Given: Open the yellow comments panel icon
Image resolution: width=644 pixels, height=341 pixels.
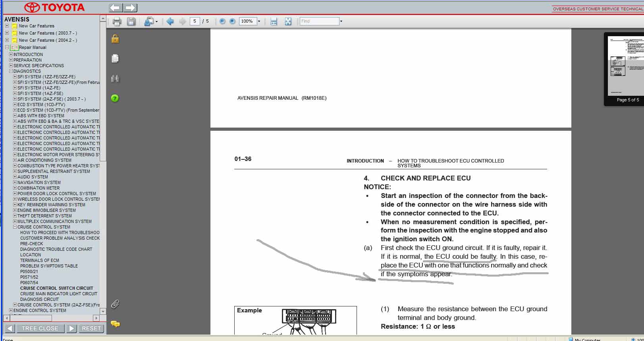Looking at the screenshot, I should tap(115, 324).
